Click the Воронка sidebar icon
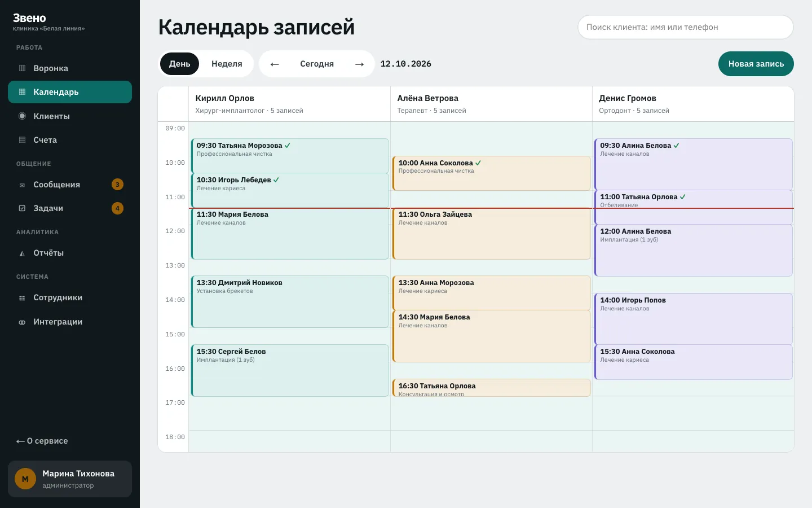 tap(22, 68)
